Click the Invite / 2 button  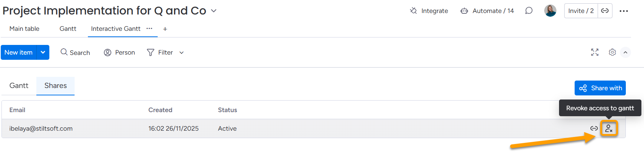(581, 11)
